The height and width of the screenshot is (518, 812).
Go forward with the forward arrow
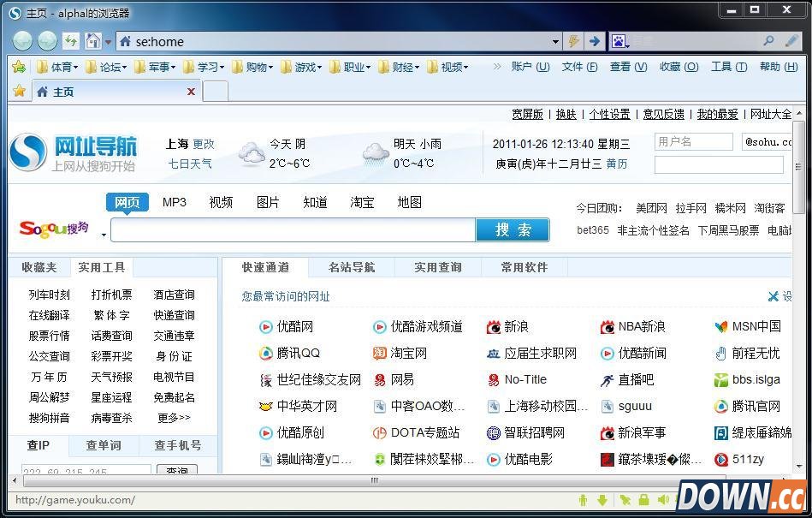(x=47, y=41)
